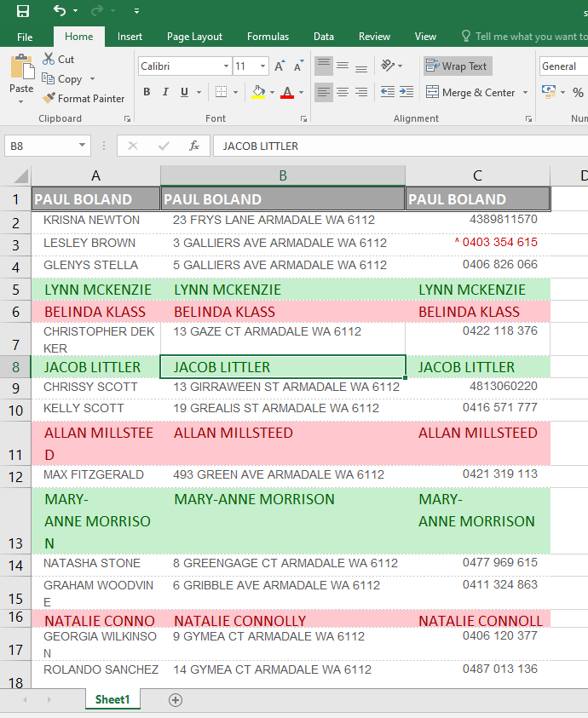This screenshot has height=718, width=588.
Task: Open the File tab
Action: pyautogui.click(x=25, y=37)
